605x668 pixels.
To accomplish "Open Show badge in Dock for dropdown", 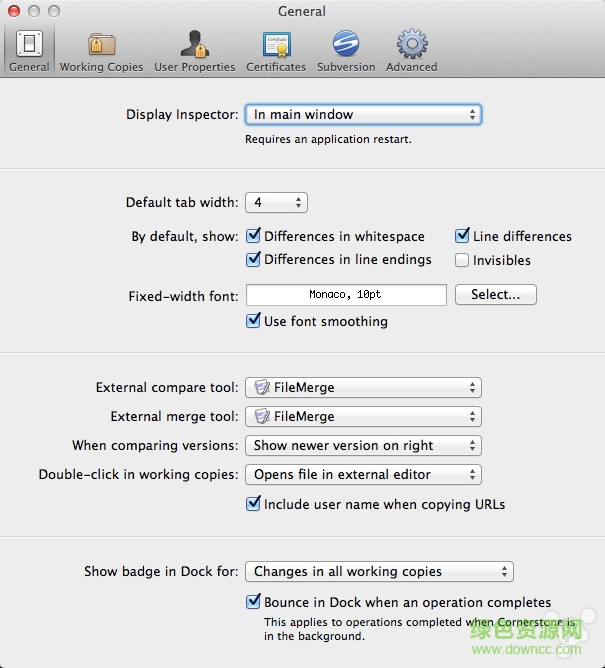I will 379,571.
